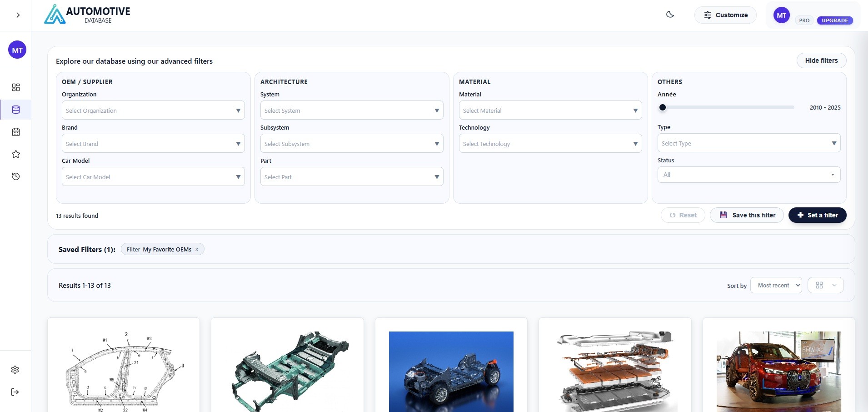Click the Set a filter button
This screenshot has height=412, width=868.
pos(817,215)
